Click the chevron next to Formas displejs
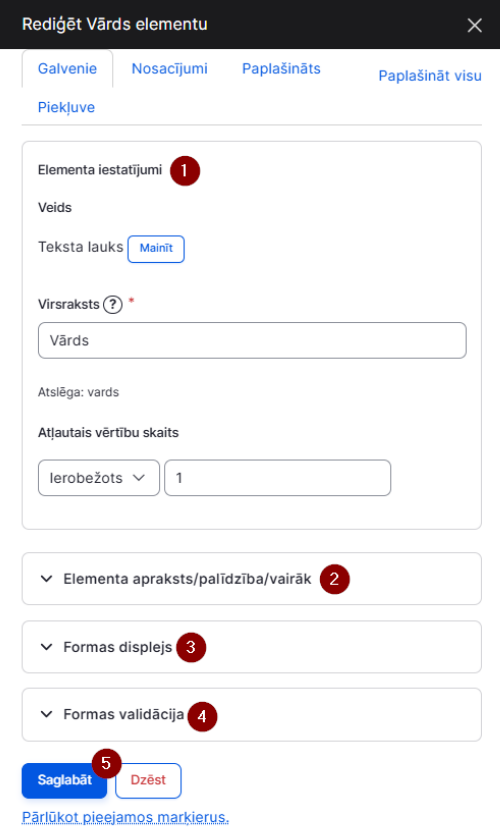 tap(47, 647)
